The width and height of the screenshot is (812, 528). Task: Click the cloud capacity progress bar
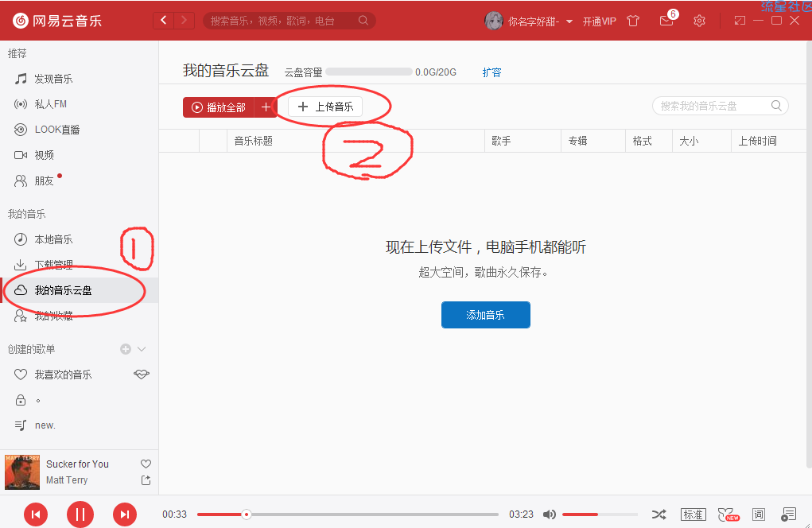click(369, 72)
